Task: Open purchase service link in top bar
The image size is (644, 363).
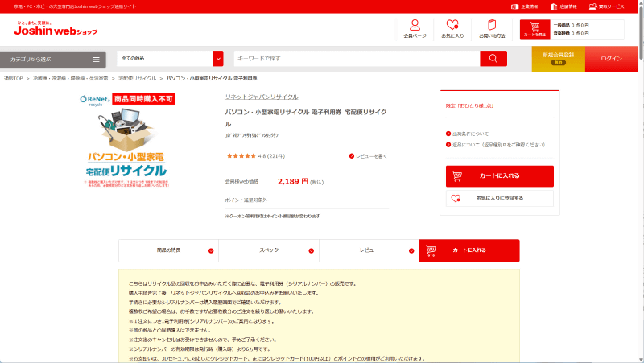Action: (x=607, y=6)
